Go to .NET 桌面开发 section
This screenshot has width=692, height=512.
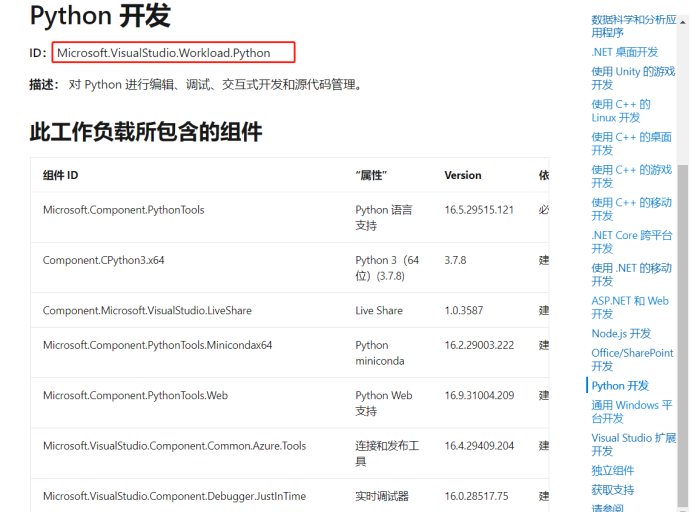pyautogui.click(x=624, y=52)
